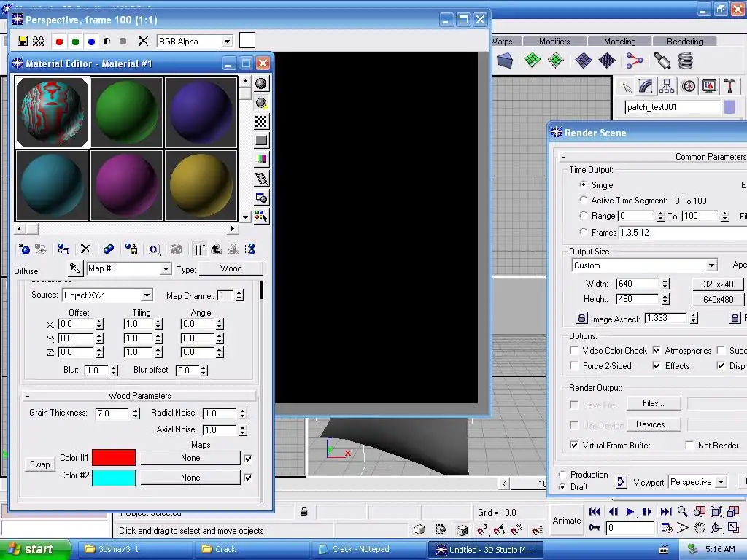Click the video color check icon
This screenshot has height=560, width=747.
point(261,159)
